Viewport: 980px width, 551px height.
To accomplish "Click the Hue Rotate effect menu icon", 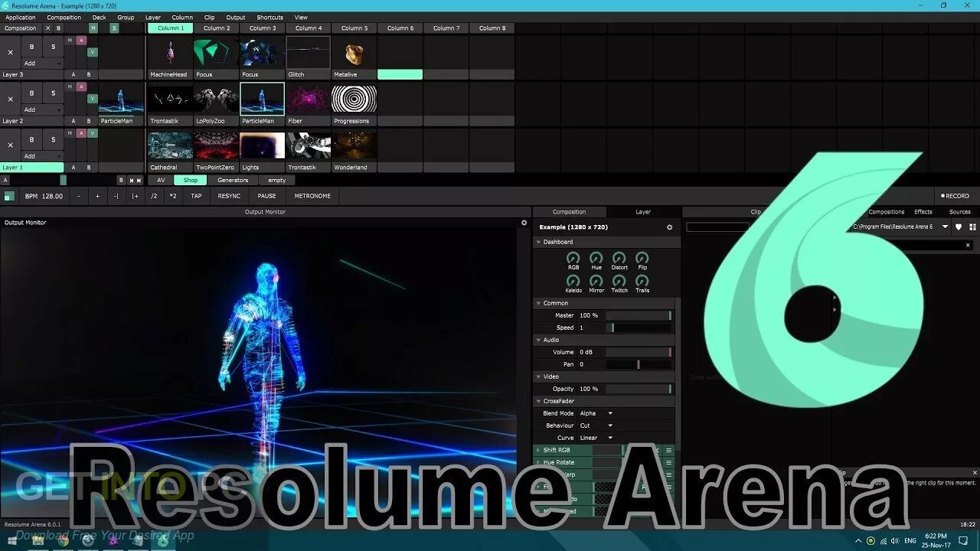I will pyautogui.click(x=668, y=462).
